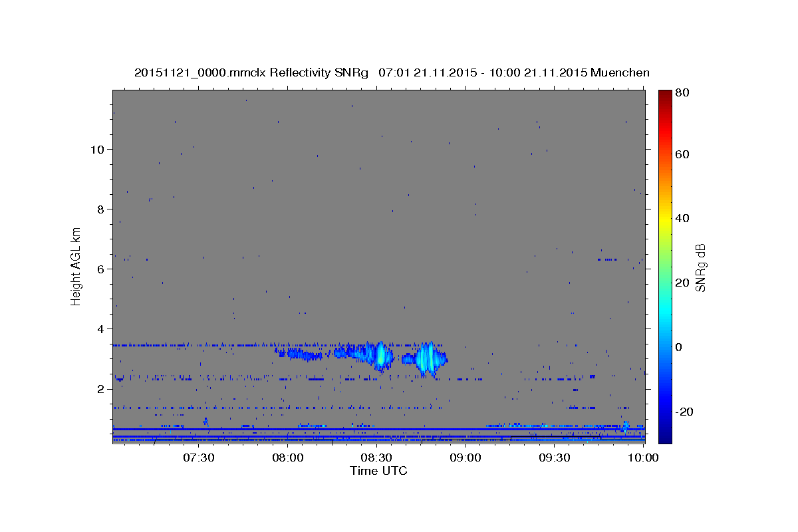The width and height of the screenshot is (798, 532).
Task: Click the 09:00 time tick label
Action: [465, 458]
